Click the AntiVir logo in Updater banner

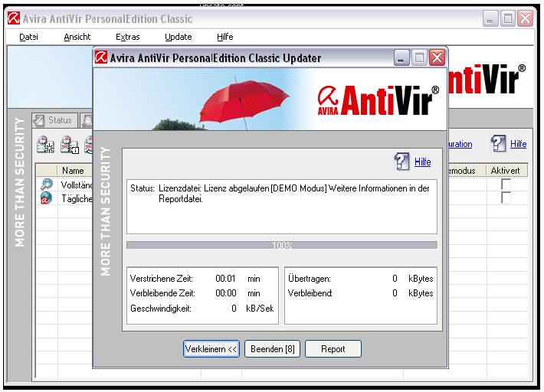click(x=379, y=100)
